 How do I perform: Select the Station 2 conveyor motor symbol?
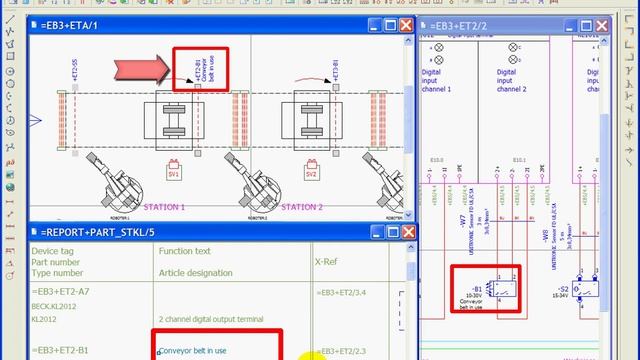pos(312,120)
